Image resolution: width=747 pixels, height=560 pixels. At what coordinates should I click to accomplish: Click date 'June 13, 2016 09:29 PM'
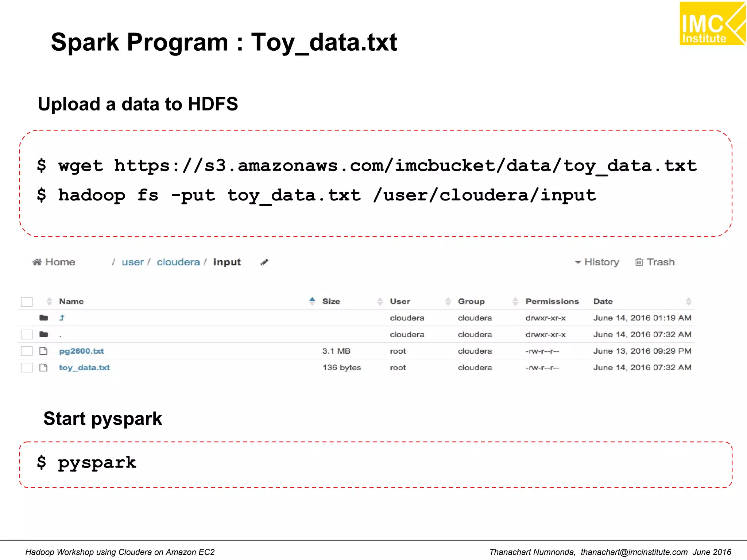click(x=642, y=351)
